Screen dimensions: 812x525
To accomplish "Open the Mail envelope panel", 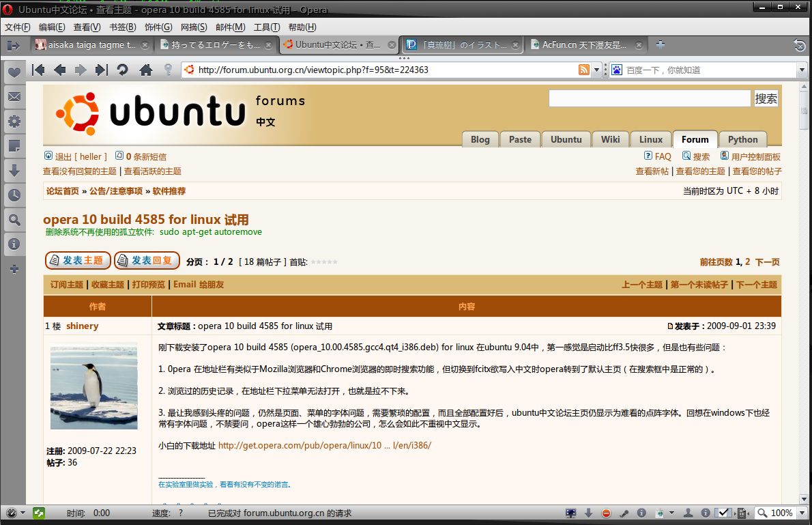I will tap(14, 97).
